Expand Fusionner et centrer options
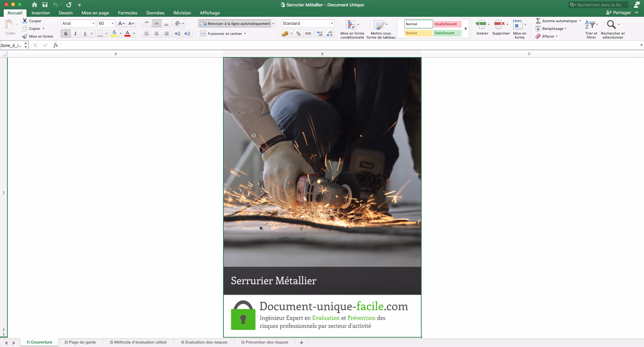Image resolution: width=644 pixels, height=347 pixels. [x=245, y=34]
